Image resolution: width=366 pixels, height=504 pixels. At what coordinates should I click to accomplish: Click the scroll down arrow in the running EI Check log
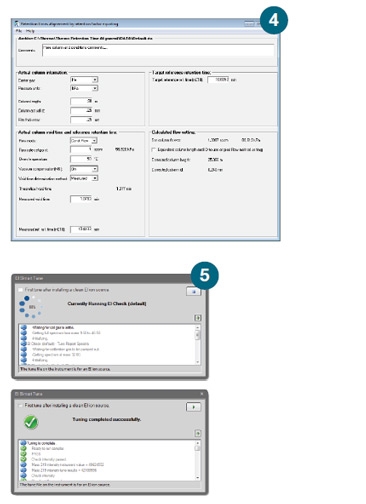[x=197, y=362]
